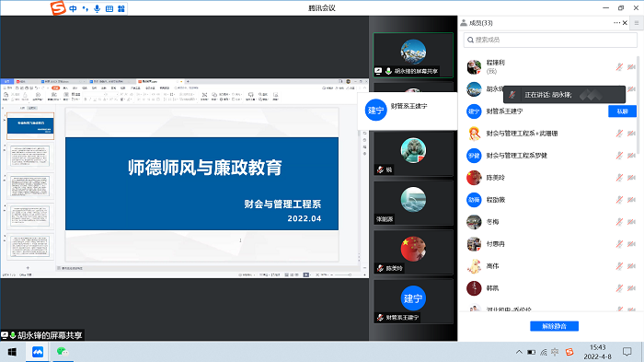Select the 陈美玲 video tile with flag avatar
The image size is (644, 362).
tap(413, 252)
